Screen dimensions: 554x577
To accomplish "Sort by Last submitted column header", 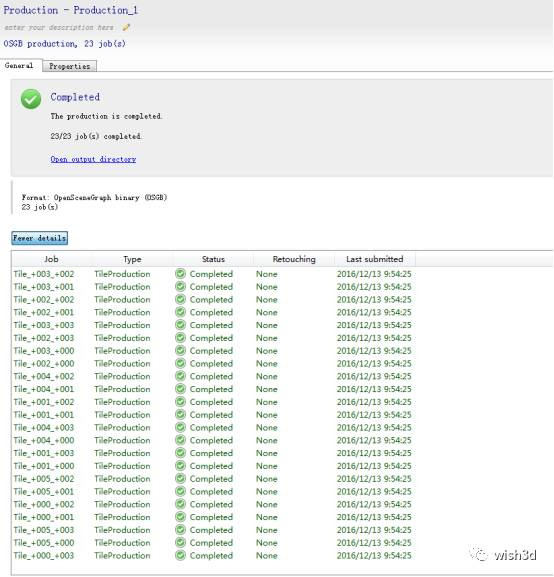I will point(374,259).
